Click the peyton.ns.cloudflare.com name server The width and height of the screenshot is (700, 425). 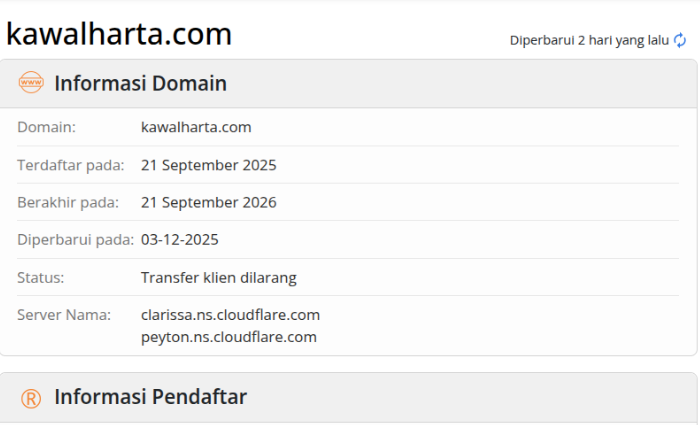point(229,337)
